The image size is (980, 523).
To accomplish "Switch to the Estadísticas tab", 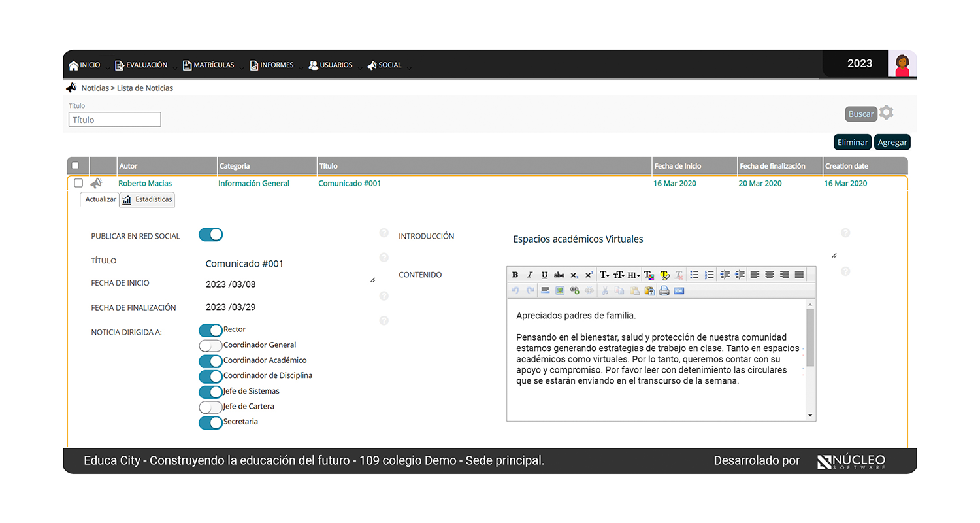I will tap(147, 199).
